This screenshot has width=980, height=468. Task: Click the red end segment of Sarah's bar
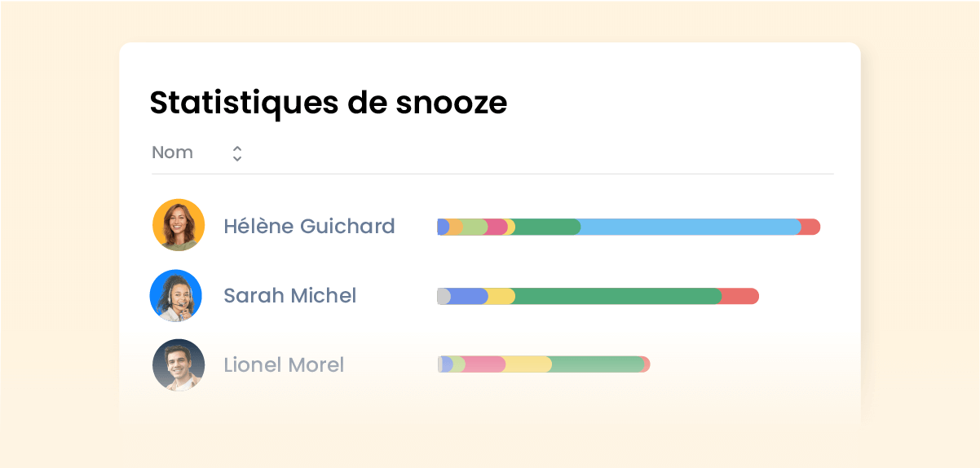click(x=740, y=296)
